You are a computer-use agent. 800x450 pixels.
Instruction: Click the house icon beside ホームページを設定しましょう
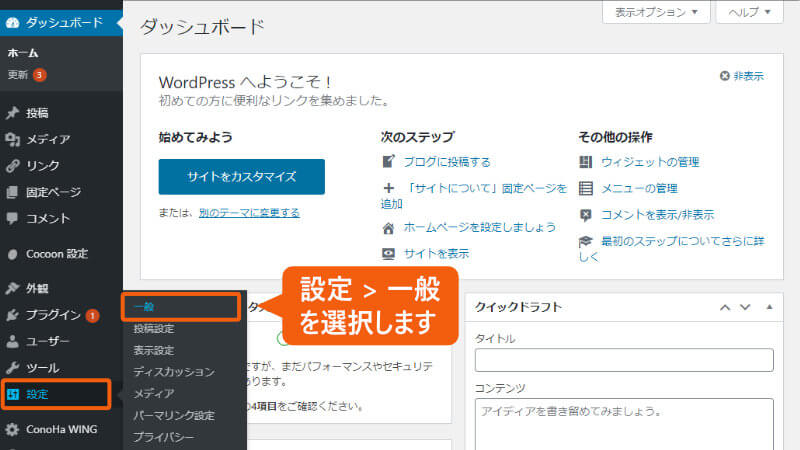tap(388, 228)
